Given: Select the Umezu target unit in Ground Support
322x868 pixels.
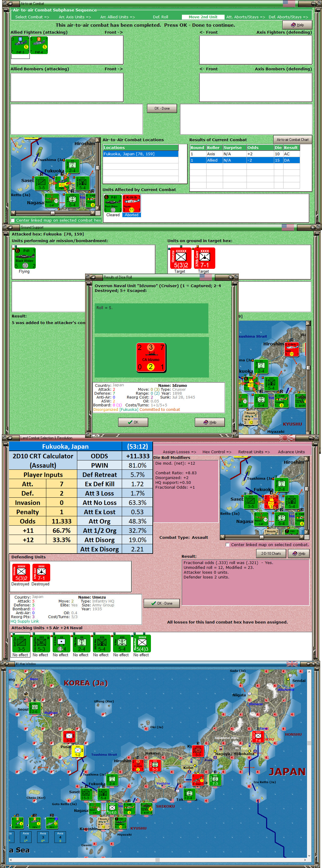Looking at the screenshot, I should [181, 258].
